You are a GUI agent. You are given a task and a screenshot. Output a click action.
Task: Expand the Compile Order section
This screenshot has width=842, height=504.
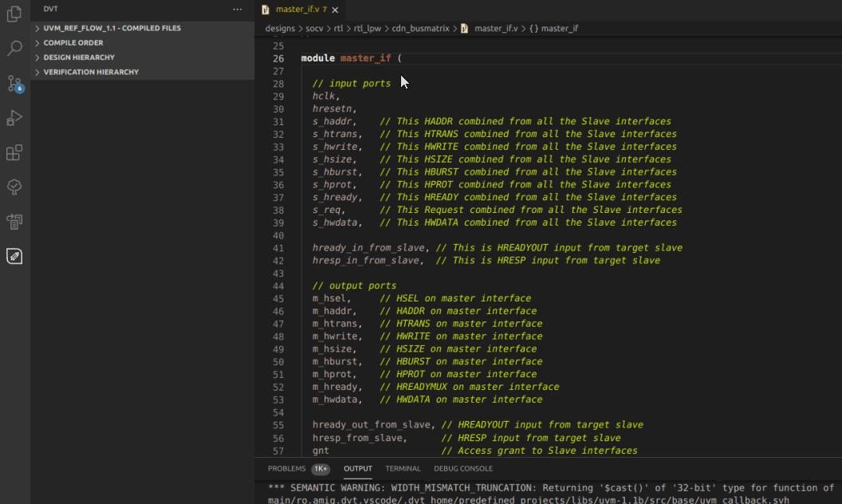[x=73, y=43]
